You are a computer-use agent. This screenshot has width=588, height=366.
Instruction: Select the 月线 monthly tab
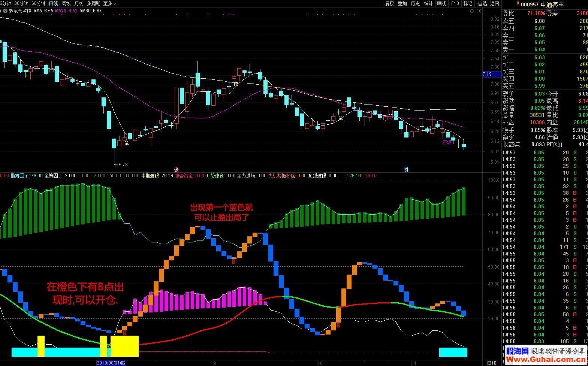pyautogui.click(x=79, y=3)
